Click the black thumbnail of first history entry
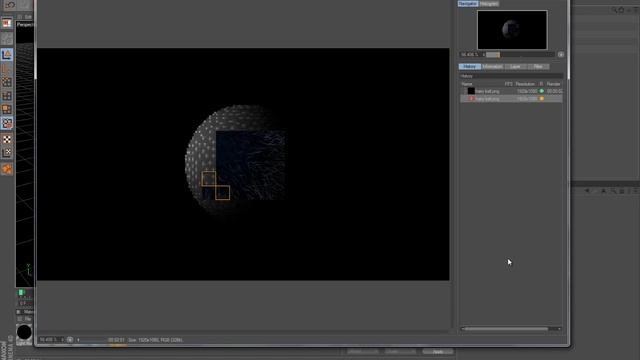 click(x=471, y=91)
